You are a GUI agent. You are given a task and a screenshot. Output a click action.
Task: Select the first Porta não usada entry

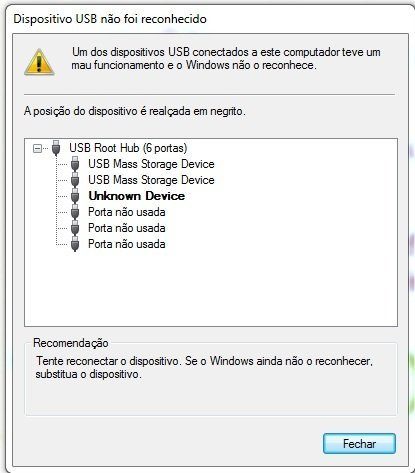tap(127, 212)
